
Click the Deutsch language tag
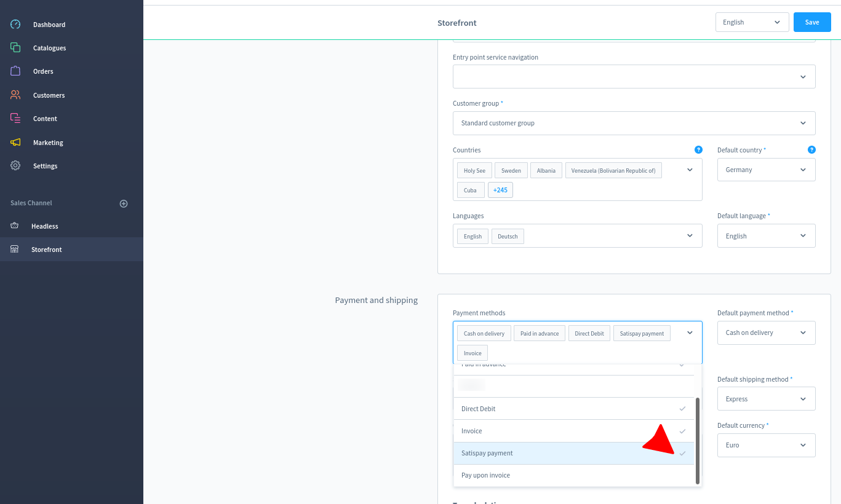tap(508, 236)
